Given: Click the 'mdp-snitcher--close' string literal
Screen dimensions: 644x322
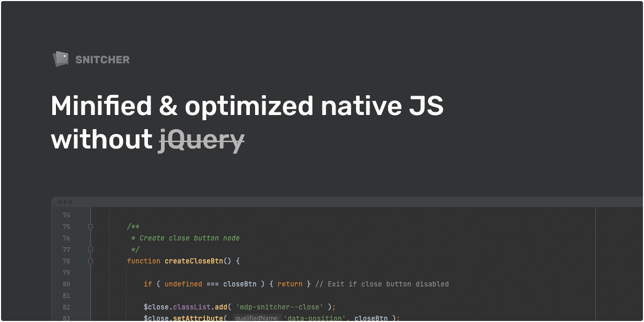Looking at the screenshot, I should coord(280,307).
